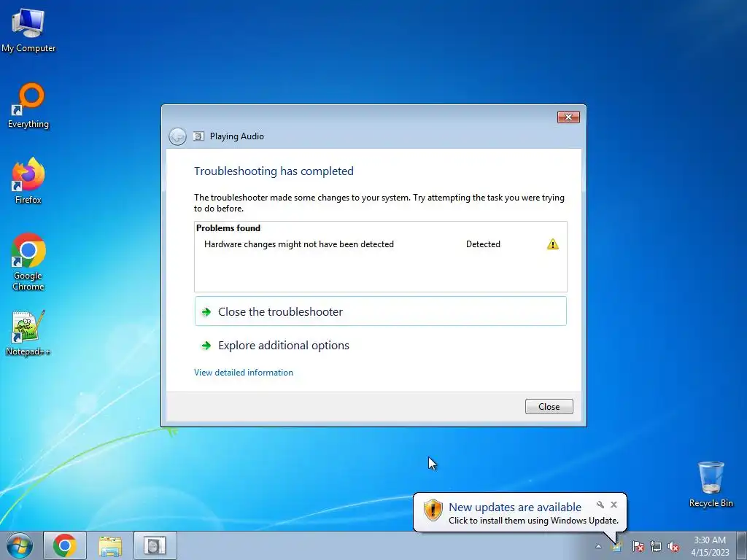Viewport: 747px width, 560px height.
Task: Dismiss the update notification balloon
Action: click(614, 505)
